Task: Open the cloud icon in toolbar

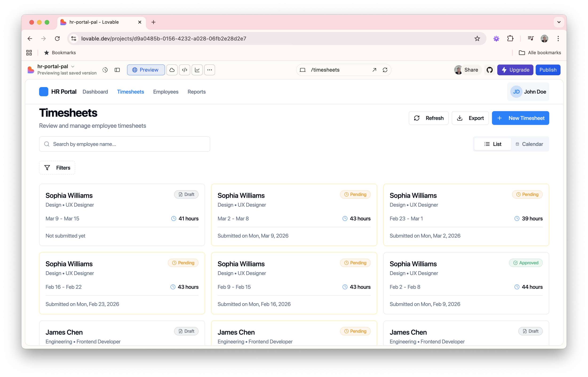Action: pyautogui.click(x=172, y=70)
